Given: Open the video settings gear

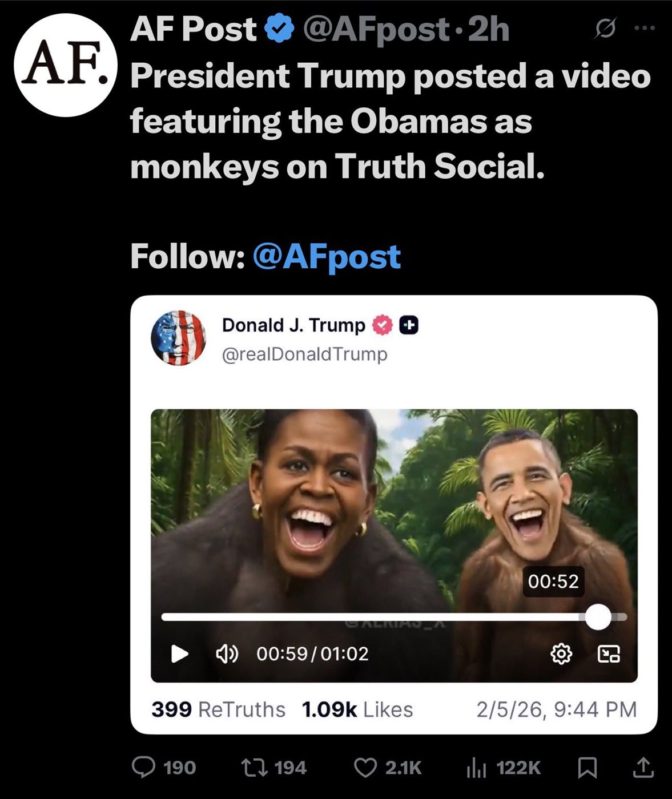Looking at the screenshot, I should (561, 653).
